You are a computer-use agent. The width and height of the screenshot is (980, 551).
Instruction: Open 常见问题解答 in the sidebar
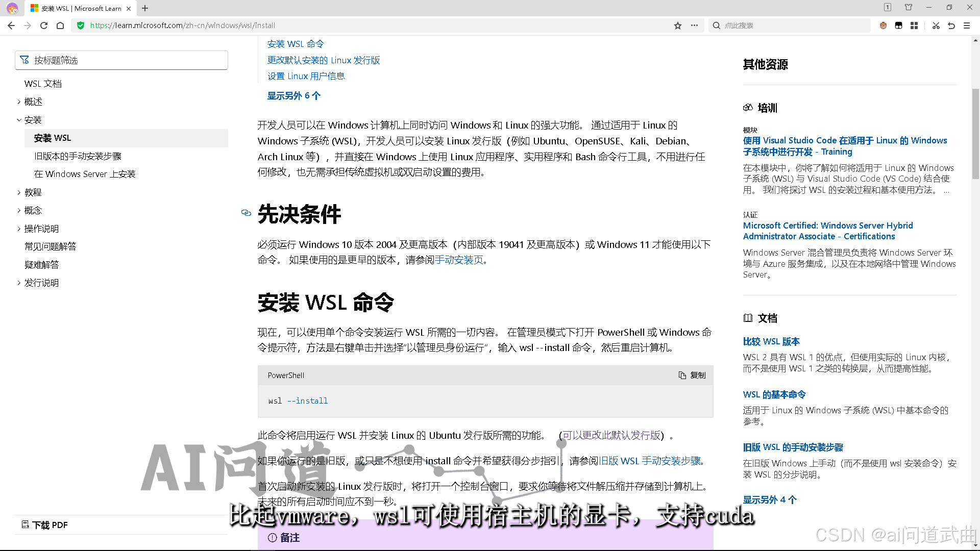pyautogui.click(x=50, y=246)
